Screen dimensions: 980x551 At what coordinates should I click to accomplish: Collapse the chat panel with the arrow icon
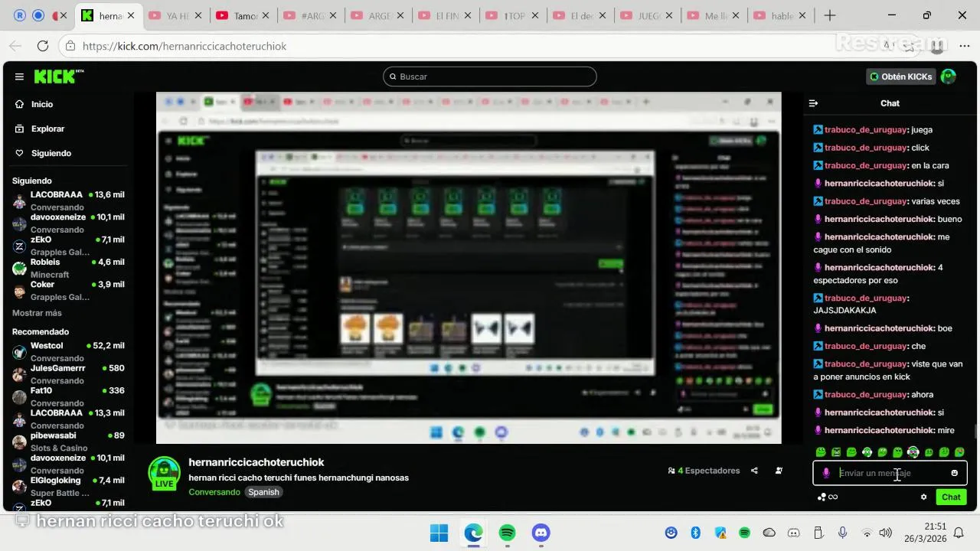click(814, 103)
